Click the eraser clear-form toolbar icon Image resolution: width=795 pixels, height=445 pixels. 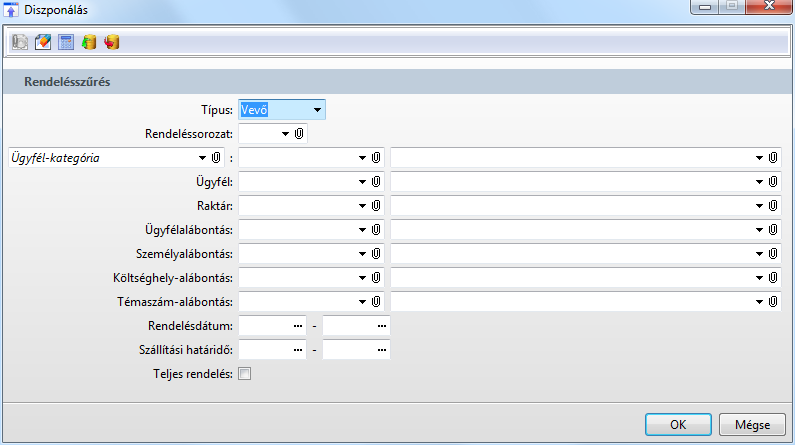click(x=43, y=42)
